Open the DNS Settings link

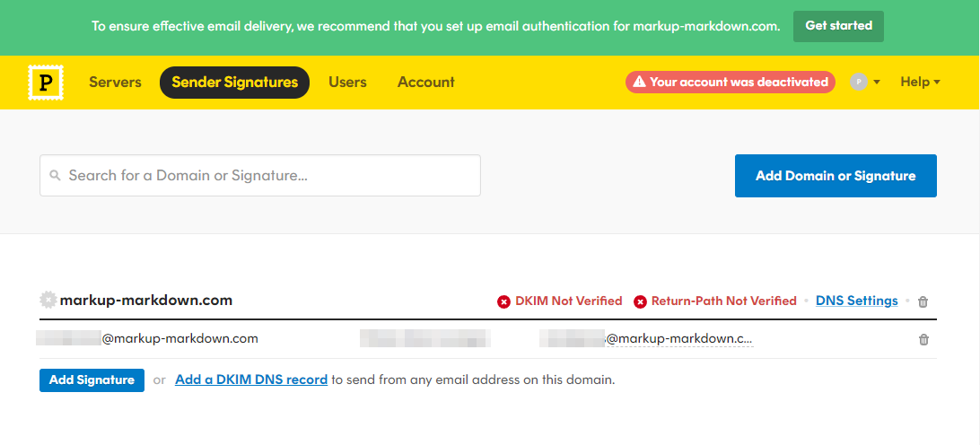click(856, 301)
